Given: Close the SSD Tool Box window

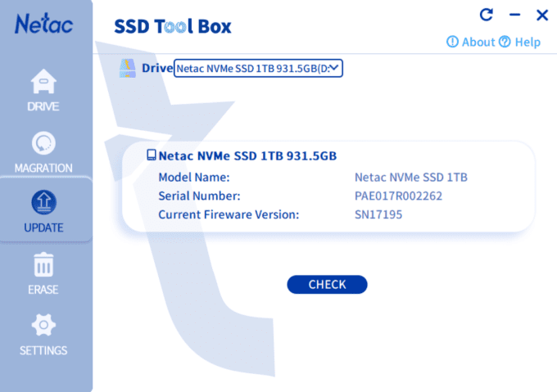Looking at the screenshot, I should click(x=542, y=15).
